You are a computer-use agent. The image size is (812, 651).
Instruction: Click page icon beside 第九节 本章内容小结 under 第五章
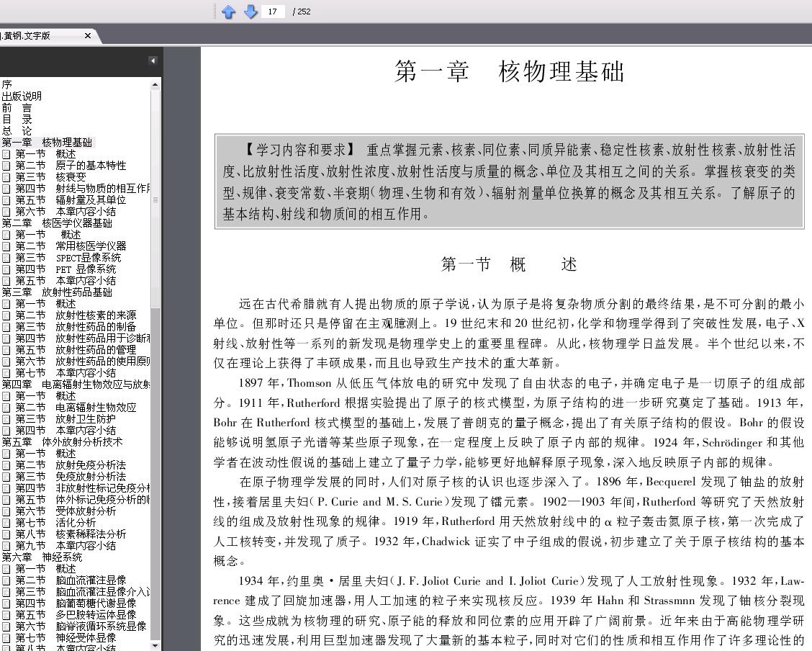point(6,546)
